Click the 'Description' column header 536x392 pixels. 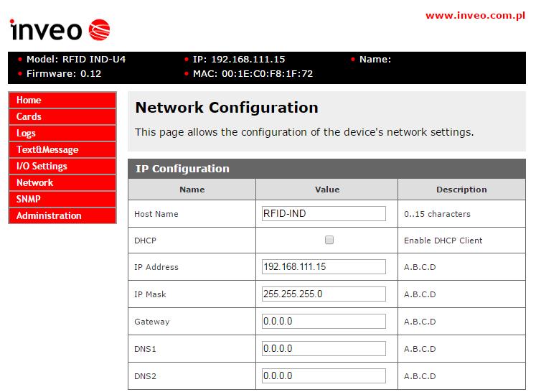[x=461, y=190]
